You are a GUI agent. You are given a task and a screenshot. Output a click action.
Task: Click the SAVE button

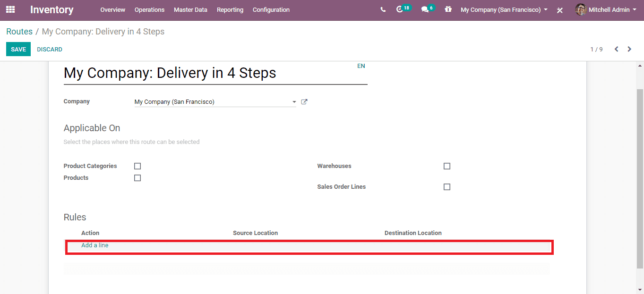(18, 49)
